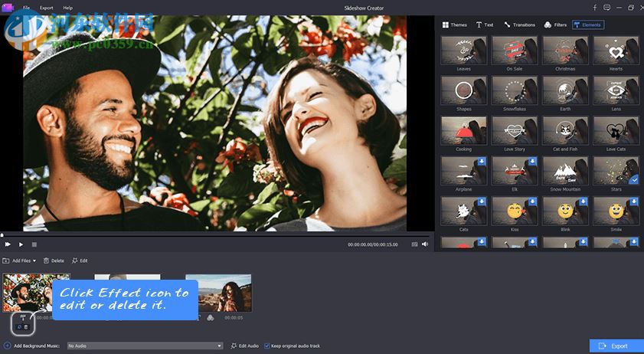Click the filter effect icon near 00:00:05
This screenshot has width=644, height=354.
[211, 318]
